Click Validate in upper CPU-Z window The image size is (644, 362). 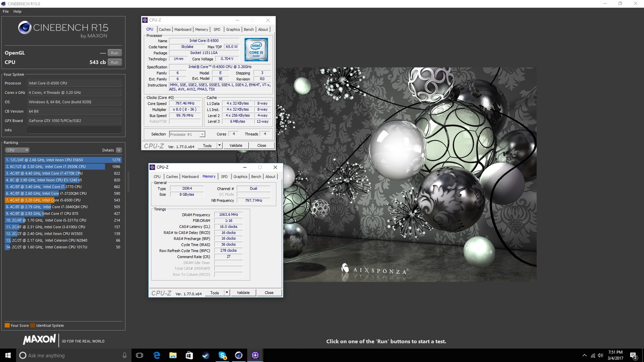point(236,145)
